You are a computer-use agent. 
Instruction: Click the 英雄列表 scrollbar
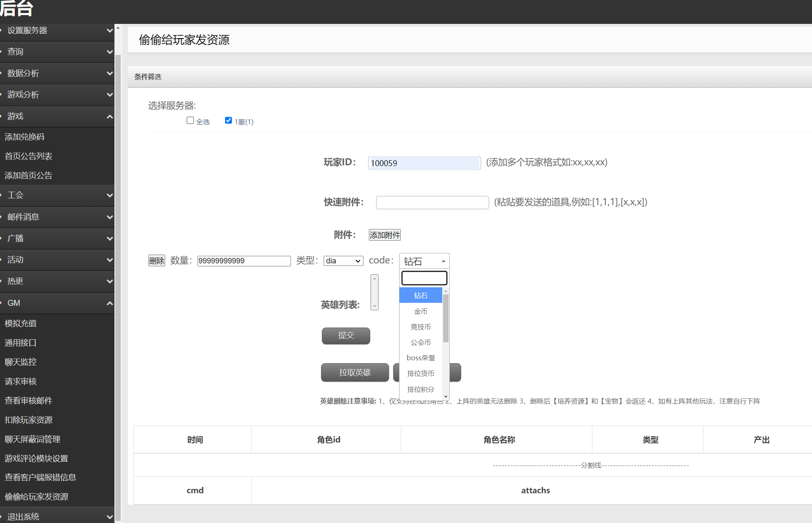374,292
